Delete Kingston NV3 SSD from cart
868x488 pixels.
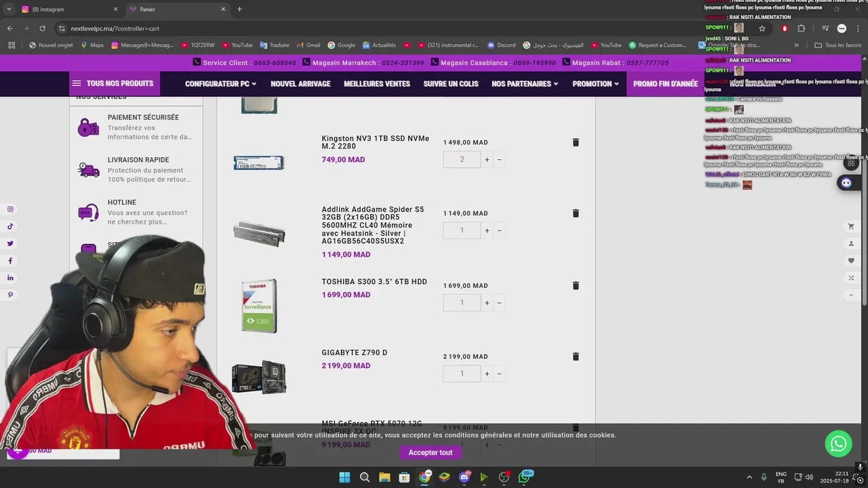click(x=576, y=142)
